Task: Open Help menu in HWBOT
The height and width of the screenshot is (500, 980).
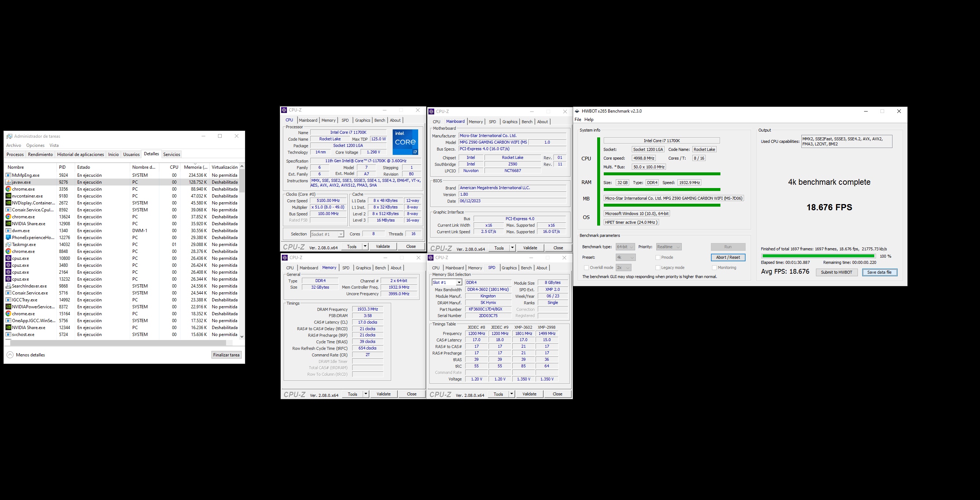Action: coord(588,120)
